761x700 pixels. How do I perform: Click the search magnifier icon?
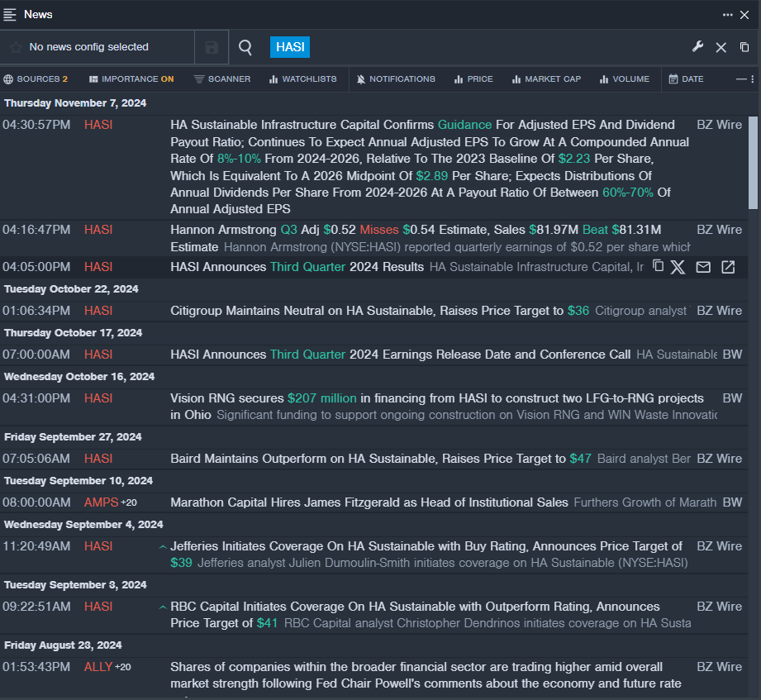(245, 48)
